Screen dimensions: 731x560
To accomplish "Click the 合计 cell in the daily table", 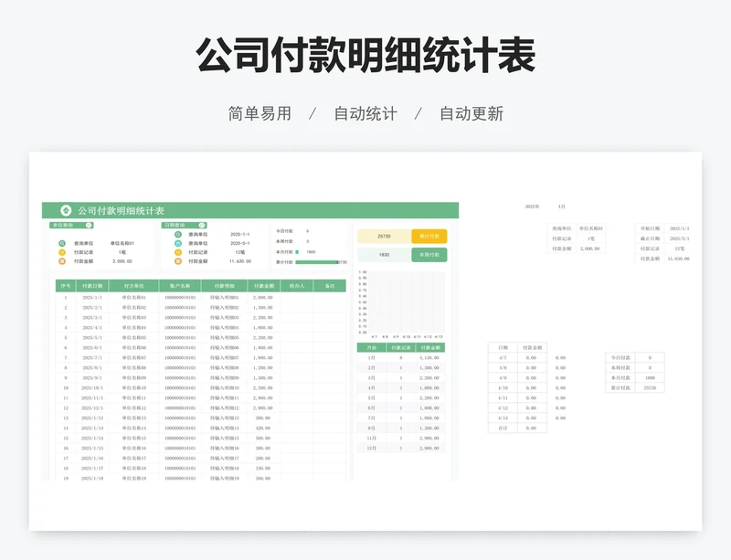I will click(x=503, y=428).
